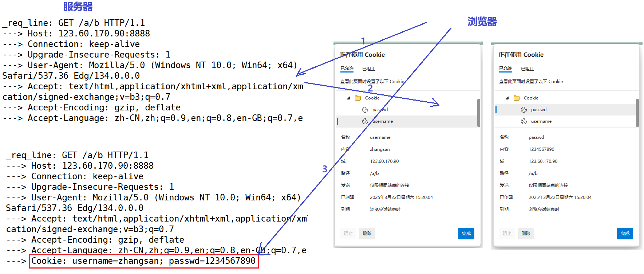Image resolution: width=644 pixels, height=274 pixels.
Task: Click the Cookie folder icon in left dialog
Action: [x=358, y=98]
